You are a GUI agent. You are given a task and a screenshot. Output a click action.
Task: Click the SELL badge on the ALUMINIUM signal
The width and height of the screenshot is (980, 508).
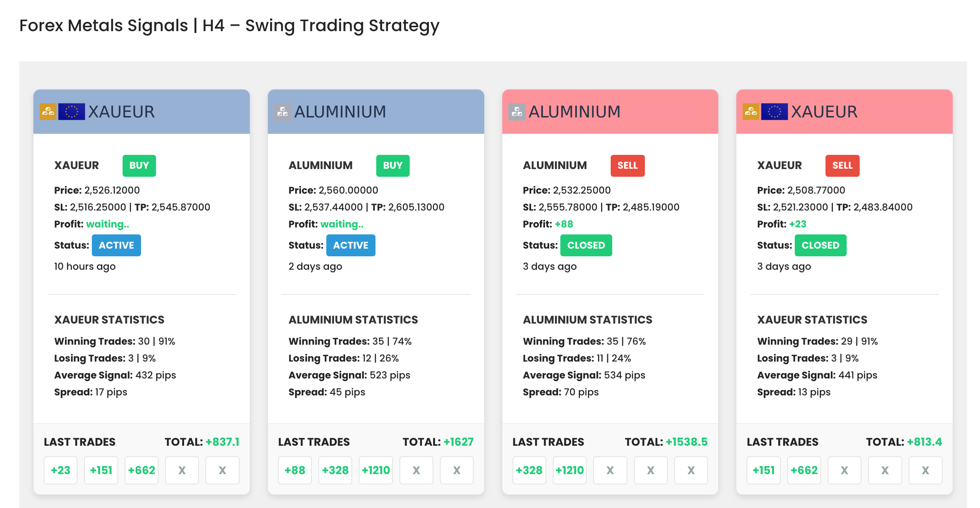point(628,166)
